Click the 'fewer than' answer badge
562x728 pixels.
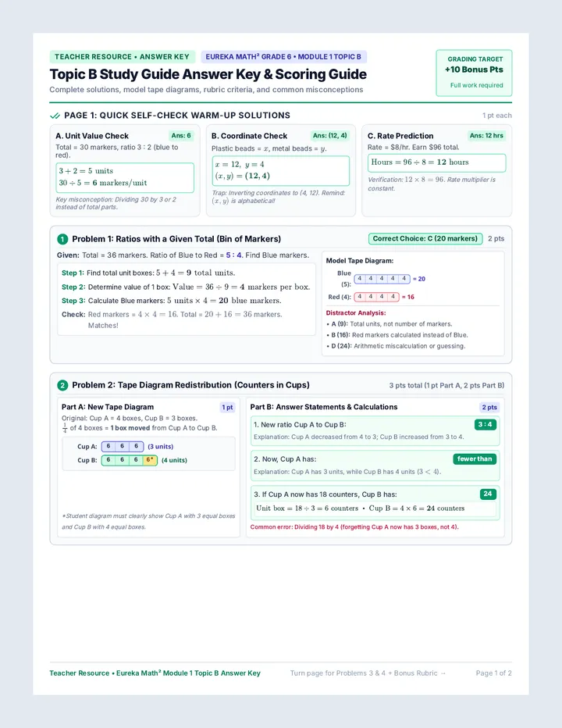click(475, 459)
